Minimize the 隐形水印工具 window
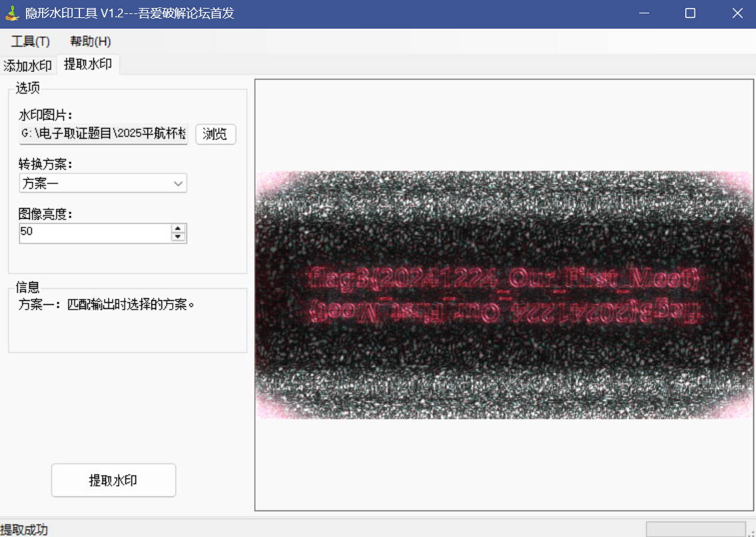The image size is (756, 537). (x=644, y=13)
